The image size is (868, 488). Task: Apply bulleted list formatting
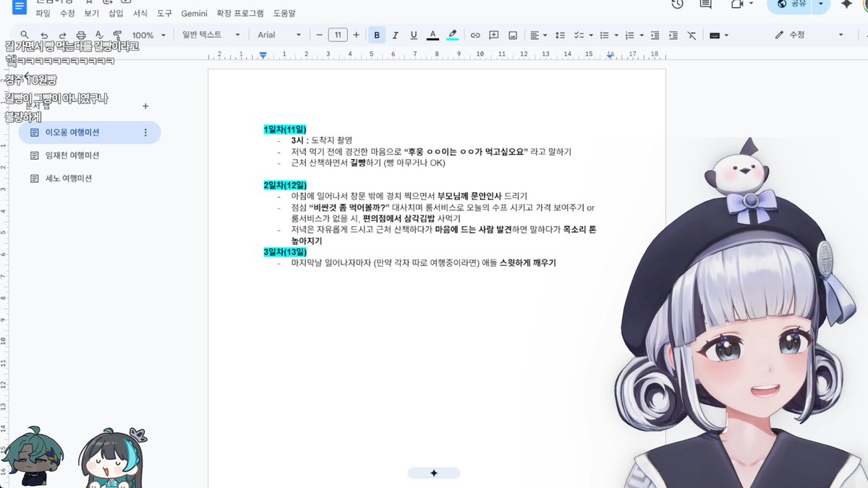(x=603, y=35)
